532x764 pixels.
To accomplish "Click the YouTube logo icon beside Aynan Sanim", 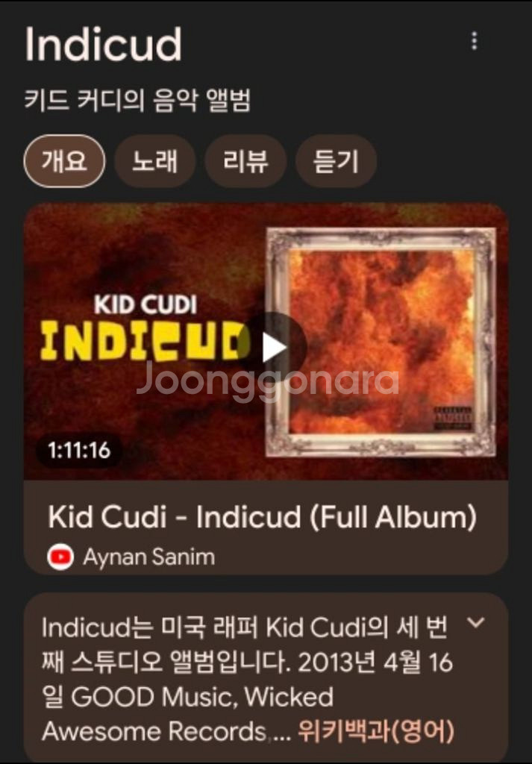I will pyautogui.click(x=60, y=557).
